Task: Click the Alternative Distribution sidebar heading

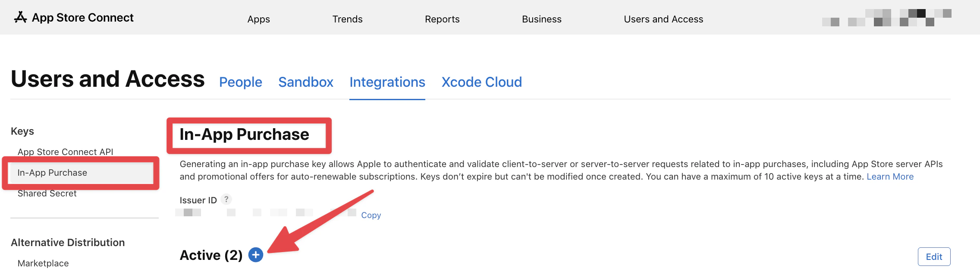Action: coord(68,243)
